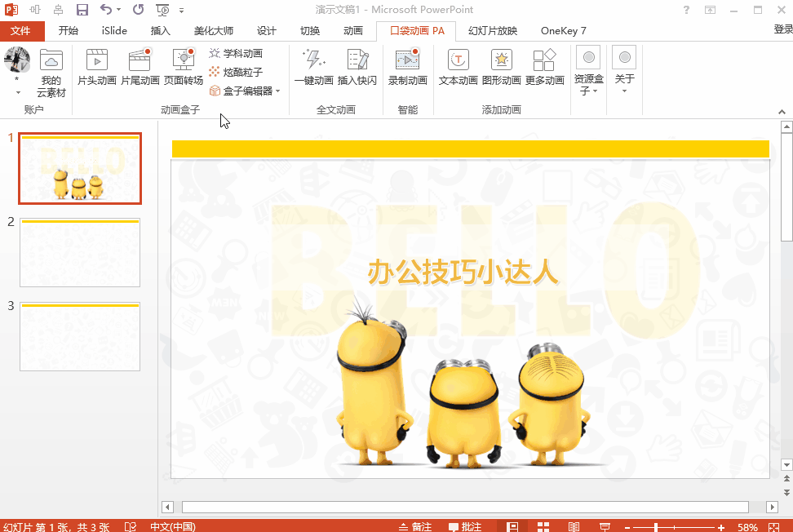The height and width of the screenshot is (532, 793).
Task: Select slide 3 thumbnail
Action: (79, 337)
